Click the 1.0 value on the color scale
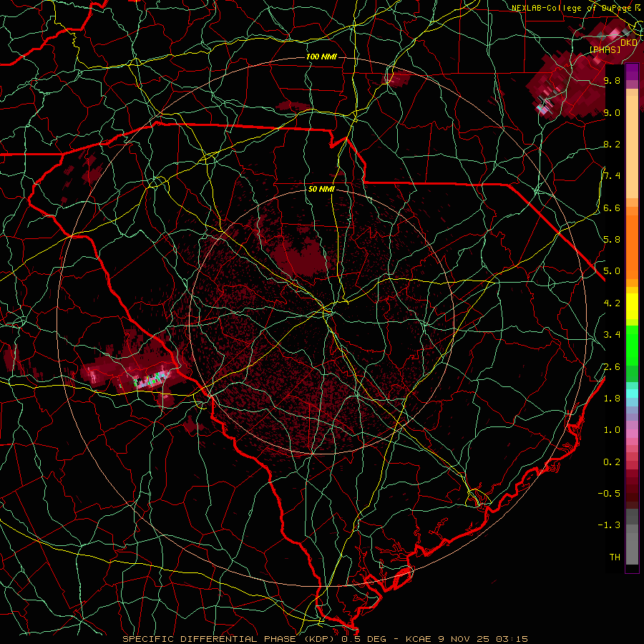The width and height of the screenshot is (644, 644). click(x=612, y=430)
